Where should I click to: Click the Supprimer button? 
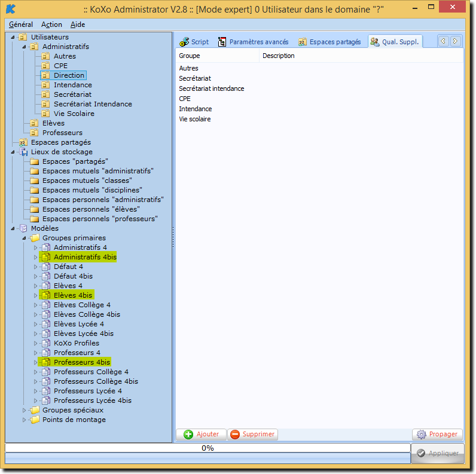coord(252,434)
